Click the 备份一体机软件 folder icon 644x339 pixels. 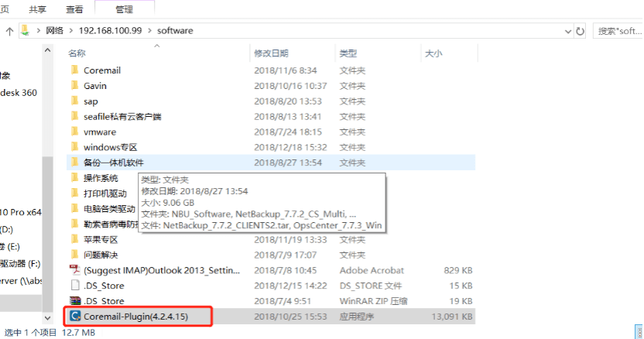coord(75,163)
